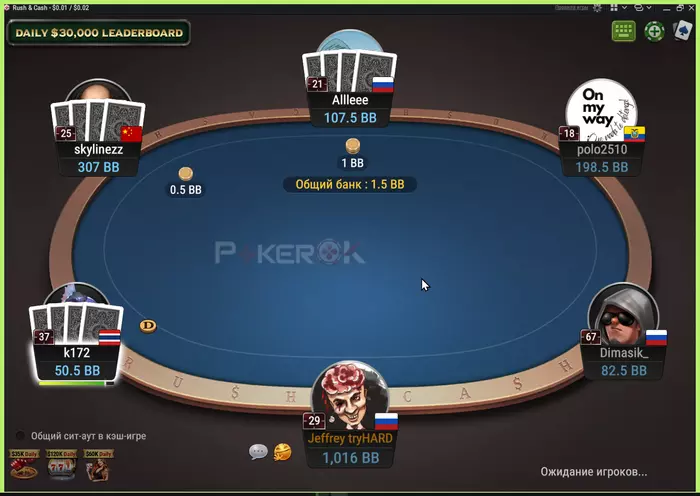Open the Daily $30,000 Leaderboard banner
This screenshot has height=496, width=700.
(99, 33)
